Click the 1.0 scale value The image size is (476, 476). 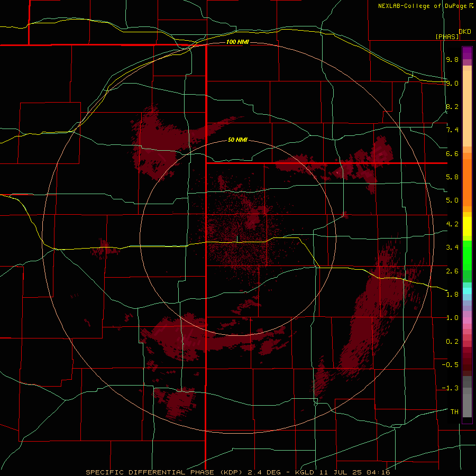[x=452, y=317]
